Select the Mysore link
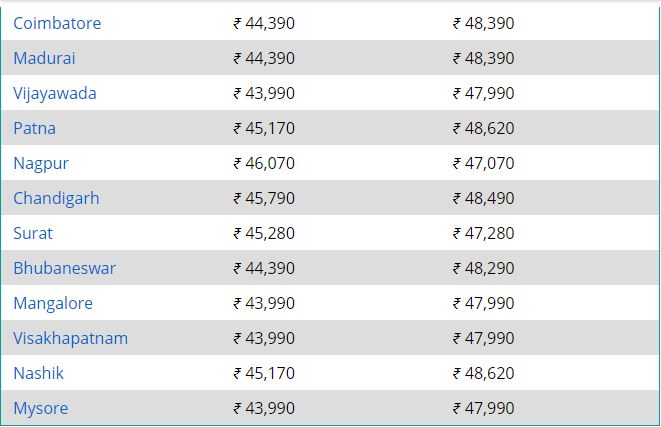The height and width of the screenshot is (427, 661). 40,408
